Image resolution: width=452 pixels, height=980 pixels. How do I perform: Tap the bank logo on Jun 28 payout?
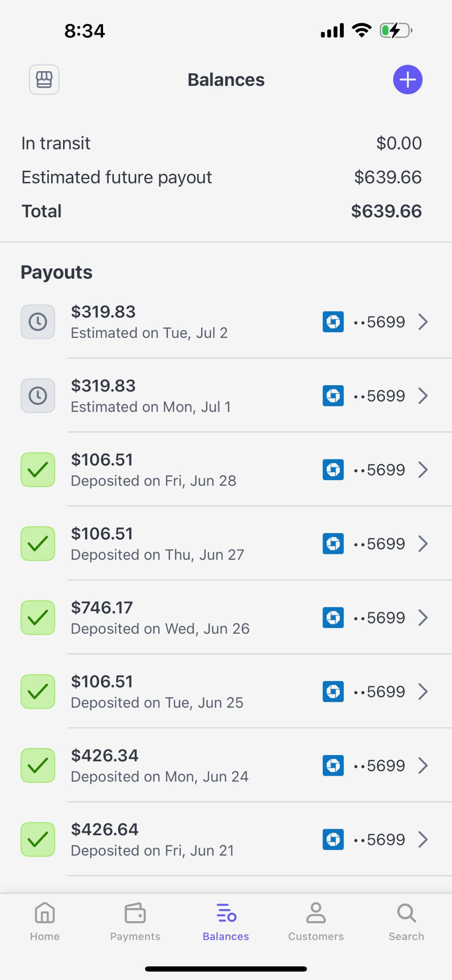(333, 470)
